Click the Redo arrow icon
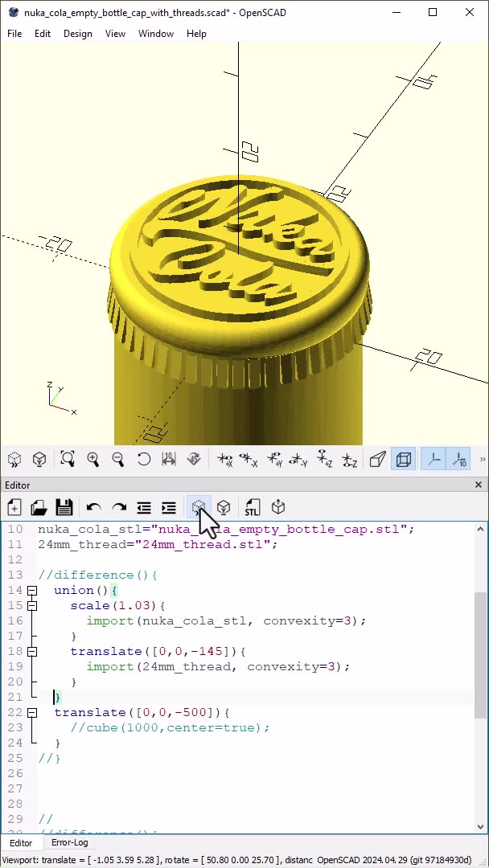Viewport: 489px width, 868px height. (118, 507)
